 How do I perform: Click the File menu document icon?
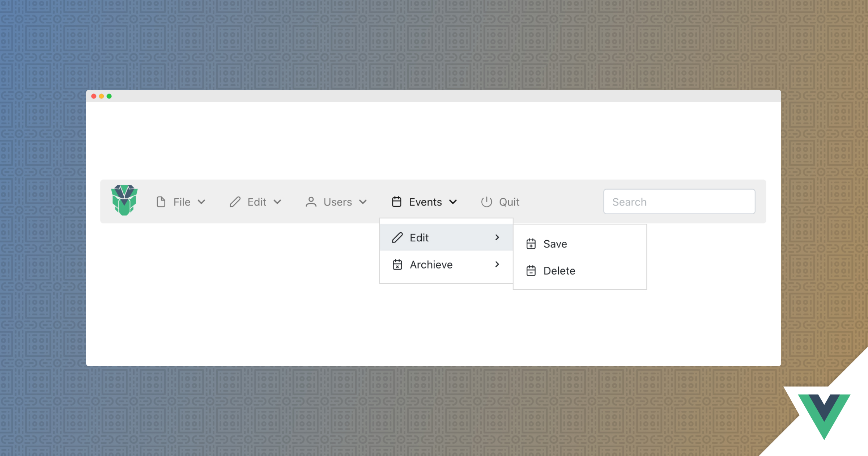pos(161,202)
